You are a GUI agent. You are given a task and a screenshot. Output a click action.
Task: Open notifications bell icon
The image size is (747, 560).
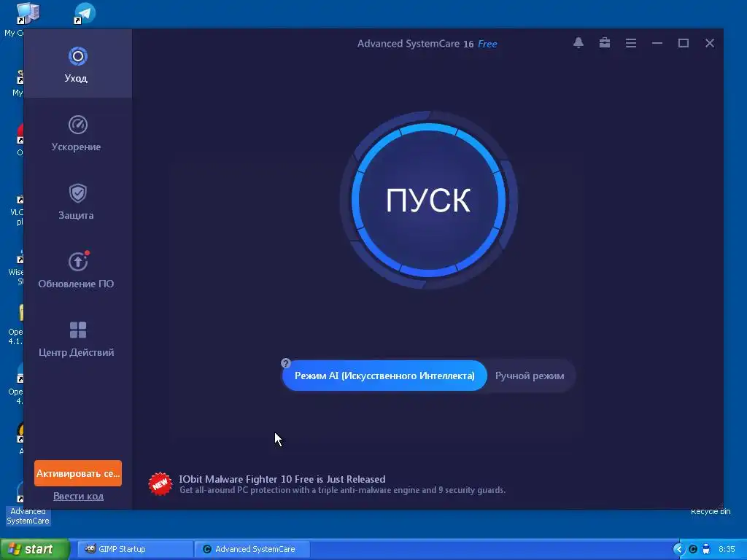(x=578, y=43)
